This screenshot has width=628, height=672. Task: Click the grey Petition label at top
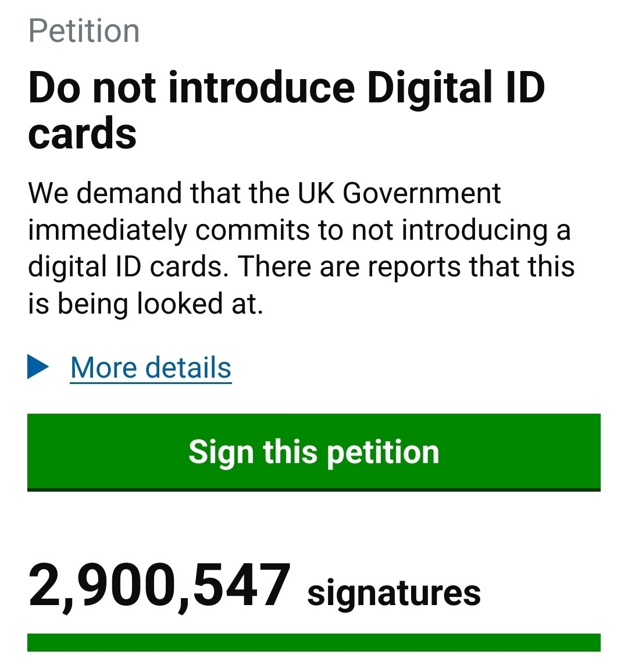(84, 31)
